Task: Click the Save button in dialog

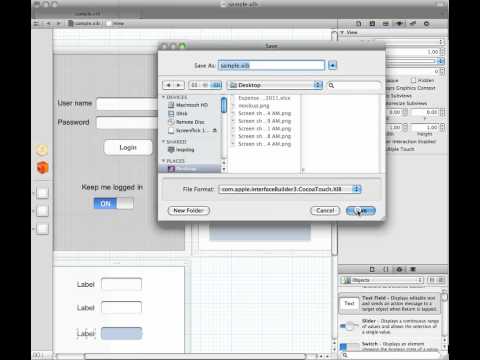Action: coord(361,211)
